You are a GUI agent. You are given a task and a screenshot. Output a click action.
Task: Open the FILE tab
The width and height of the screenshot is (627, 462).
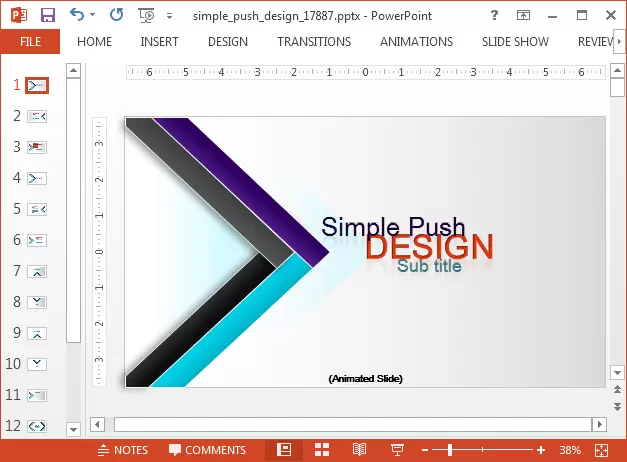(30, 42)
